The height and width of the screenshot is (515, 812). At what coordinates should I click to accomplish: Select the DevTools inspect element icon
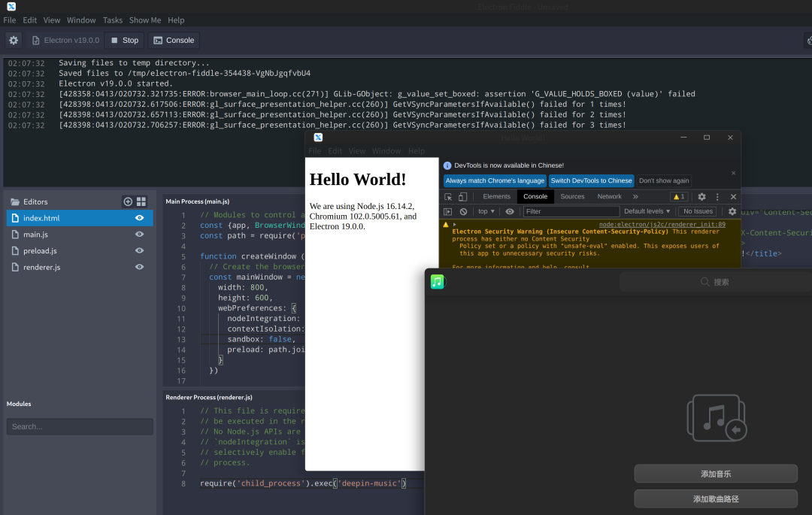click(x=448, y=197)
